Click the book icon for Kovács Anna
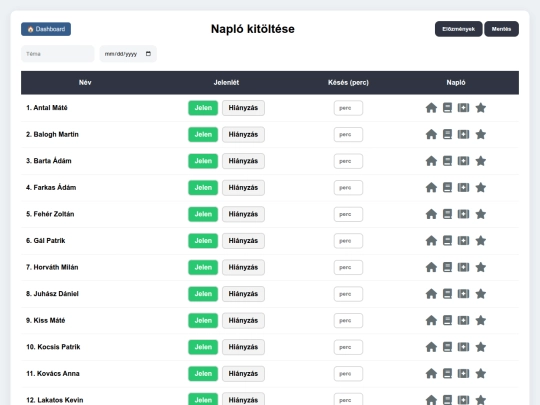The image size is (540, 405). point(447,374)
